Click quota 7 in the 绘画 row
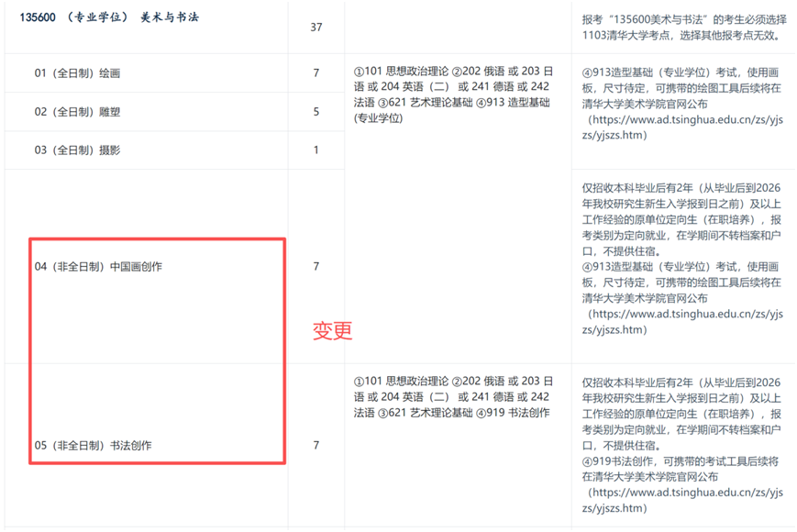This screenshot has width=797, height=532. 316,73
